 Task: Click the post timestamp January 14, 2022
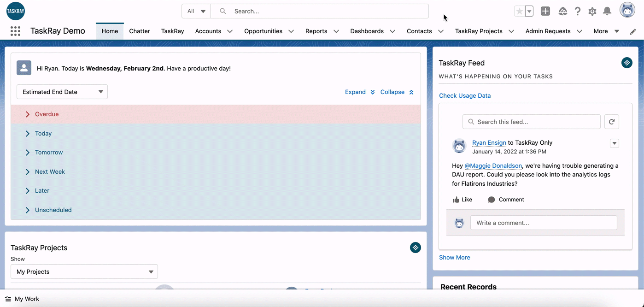click(509, 152)
